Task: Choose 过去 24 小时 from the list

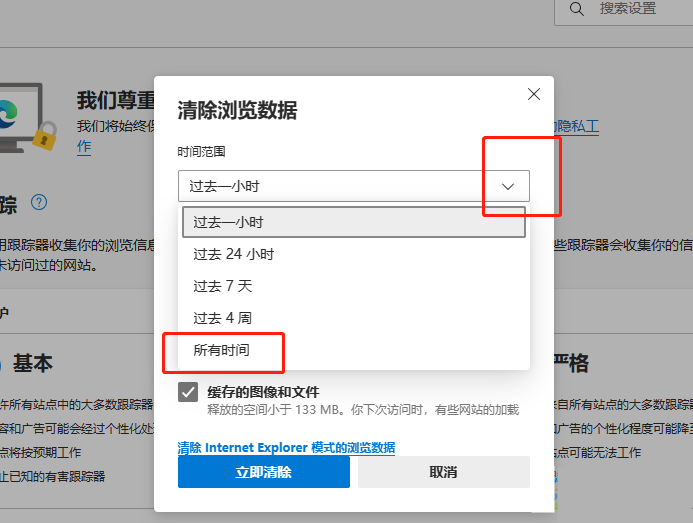Action: click(x=354, y=254)
